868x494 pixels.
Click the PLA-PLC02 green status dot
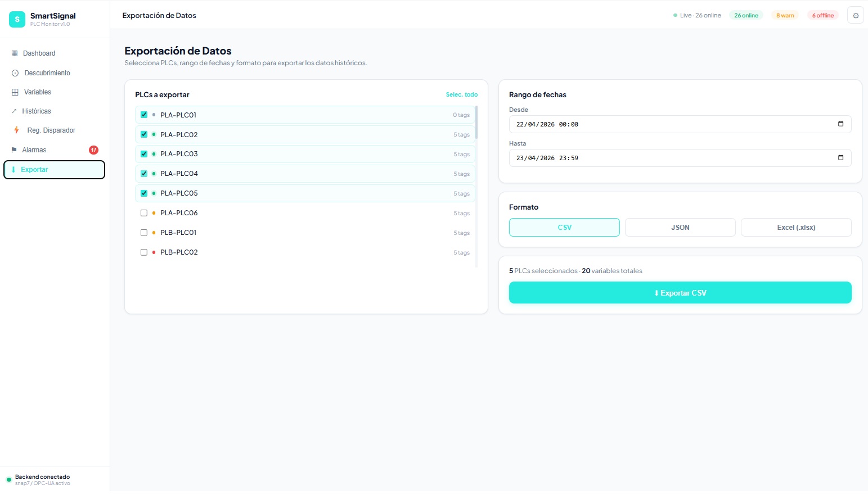point(154,135)
